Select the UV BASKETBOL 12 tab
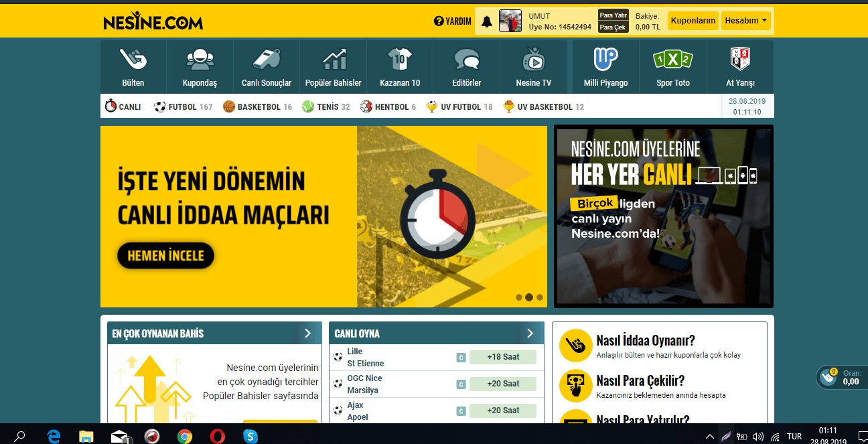 point(544,106)
